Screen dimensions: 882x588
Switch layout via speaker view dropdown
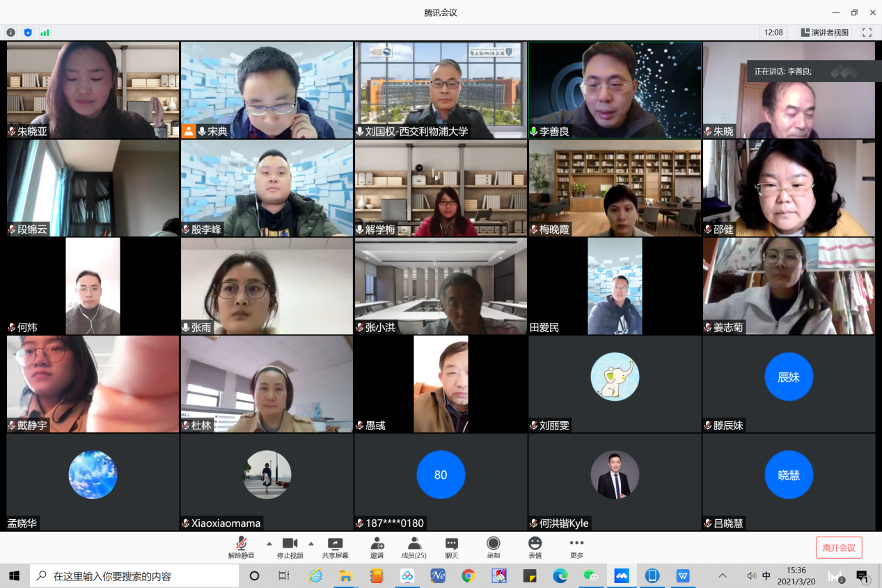[825, 33]
